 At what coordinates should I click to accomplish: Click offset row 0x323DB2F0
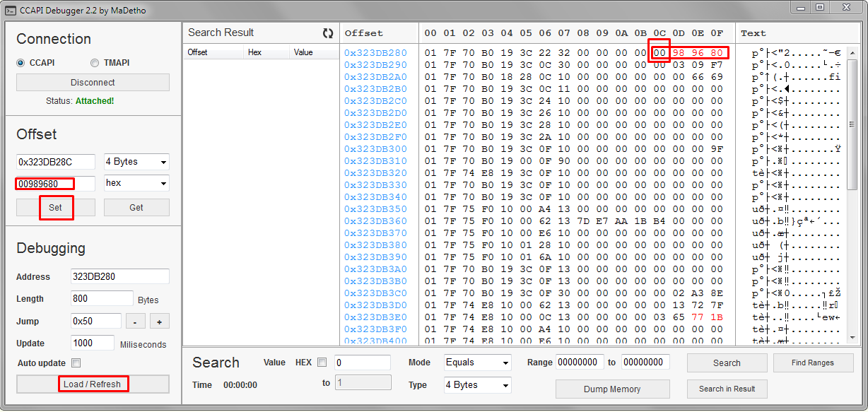point(375,136)
